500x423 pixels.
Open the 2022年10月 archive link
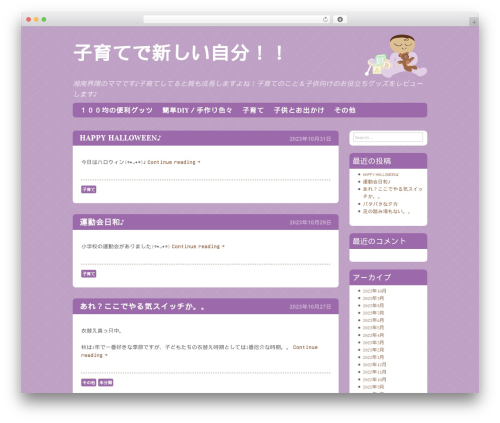pyautogui.click(x=374, y=379)
